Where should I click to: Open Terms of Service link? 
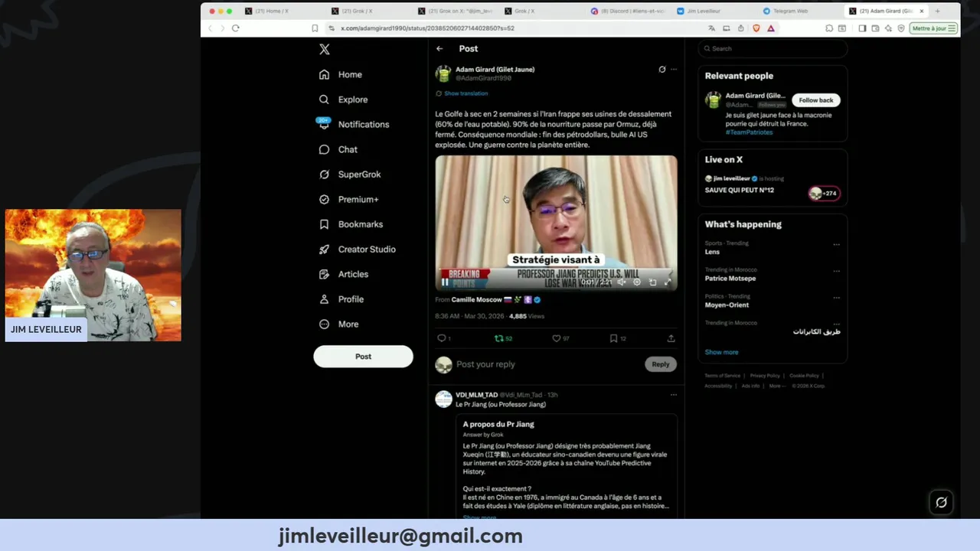point(722,376)
